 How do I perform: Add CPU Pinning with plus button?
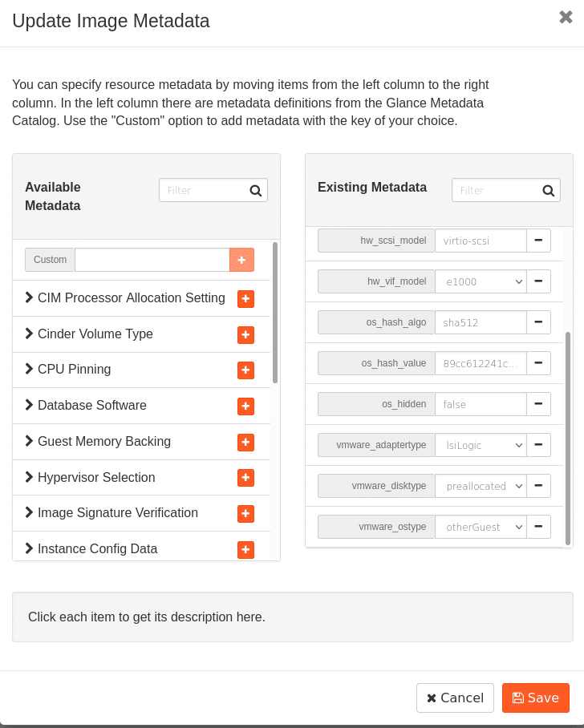coord(245,370)
